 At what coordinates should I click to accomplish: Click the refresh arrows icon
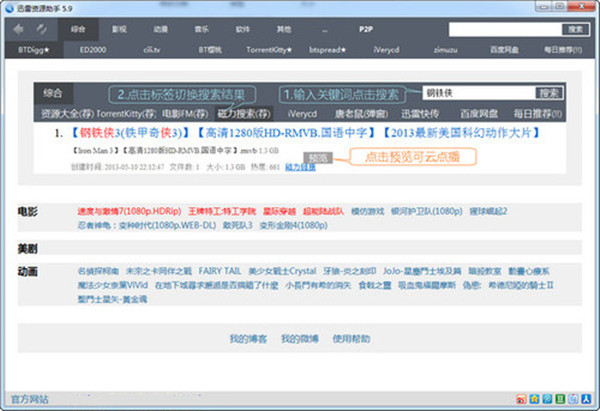pos(42,29)
